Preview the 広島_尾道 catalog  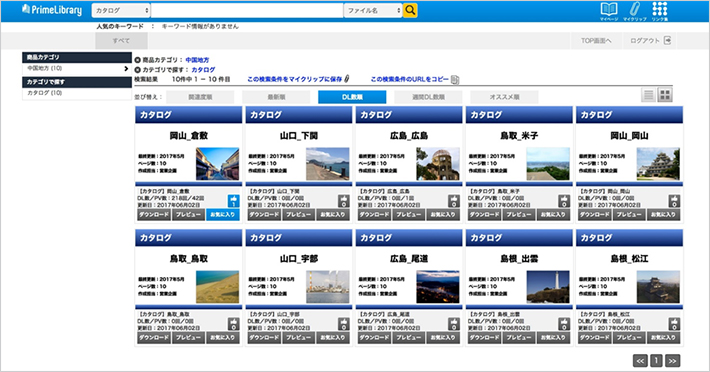408,338
